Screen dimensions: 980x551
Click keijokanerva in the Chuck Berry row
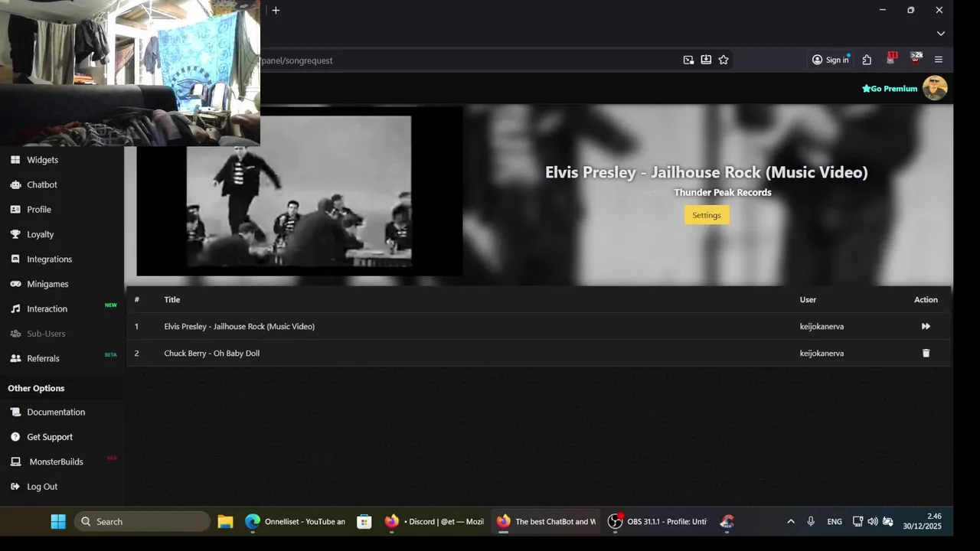coord(822,354)
